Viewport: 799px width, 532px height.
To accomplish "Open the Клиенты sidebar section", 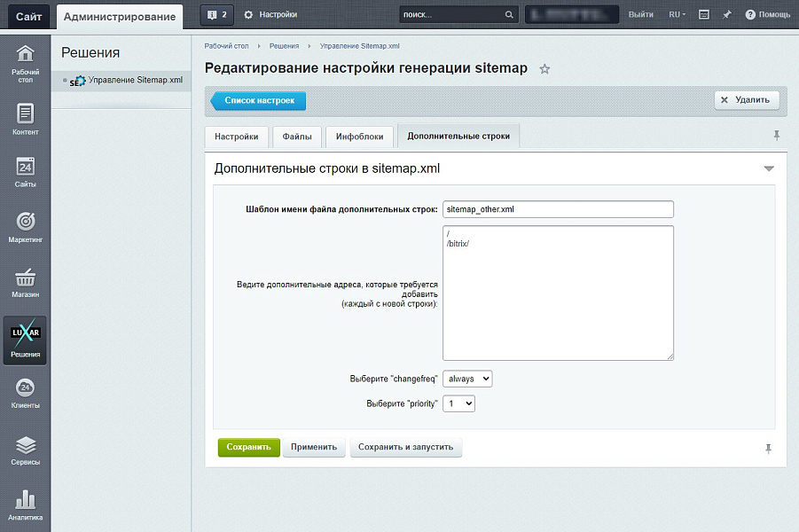I will click(x=25, y=394).
